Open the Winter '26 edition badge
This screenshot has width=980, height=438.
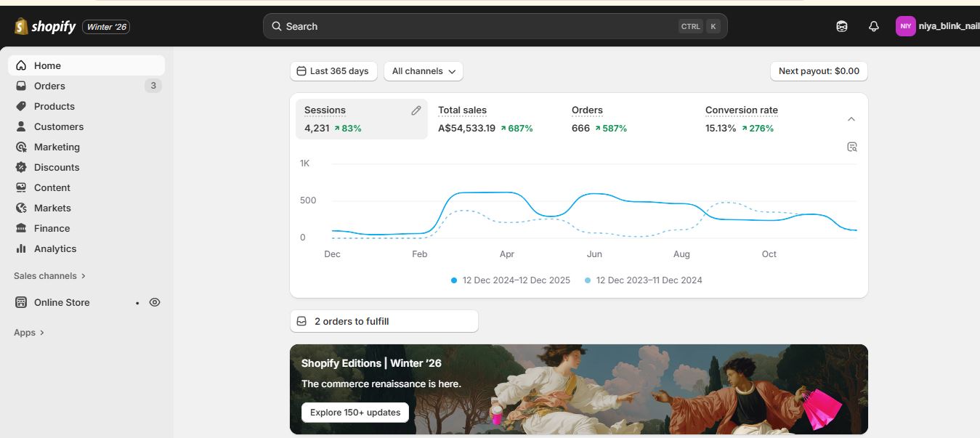pyautogui.click(x=106, y=27)
